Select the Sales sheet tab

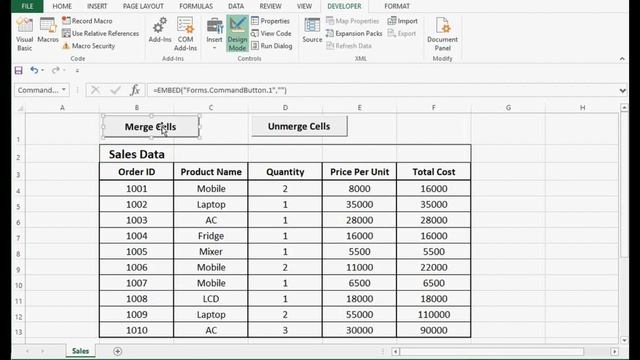point(80,351)
